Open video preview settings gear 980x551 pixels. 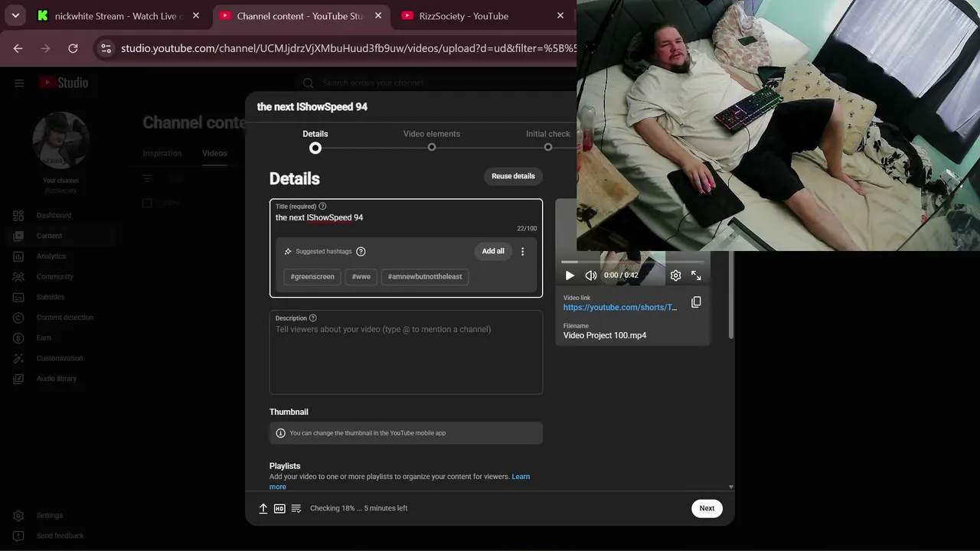(675, 275)
